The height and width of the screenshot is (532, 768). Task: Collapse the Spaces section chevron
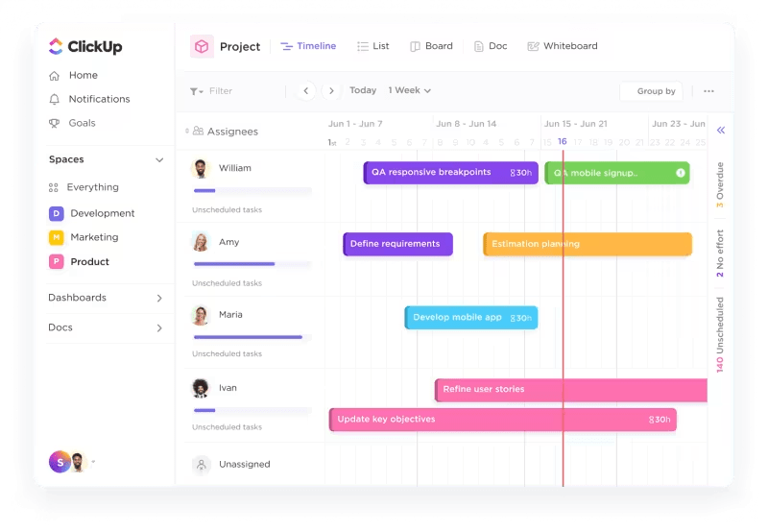[159, 159]
